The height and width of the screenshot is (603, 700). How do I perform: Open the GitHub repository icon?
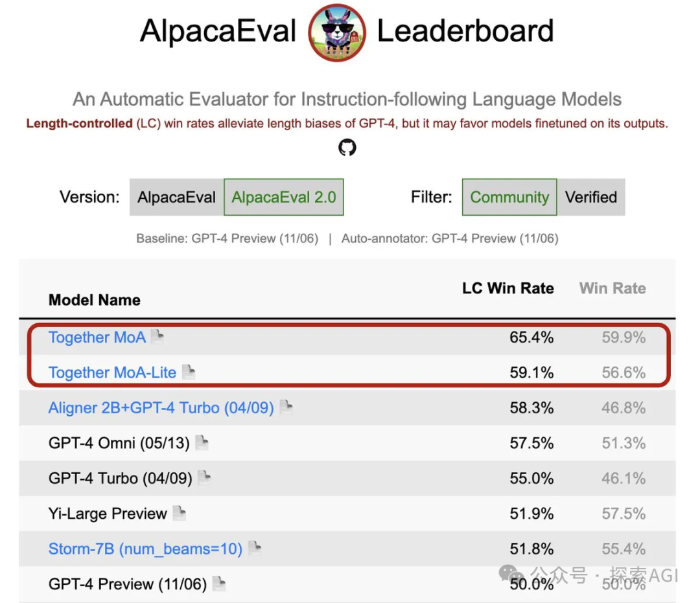coord(347,148)
